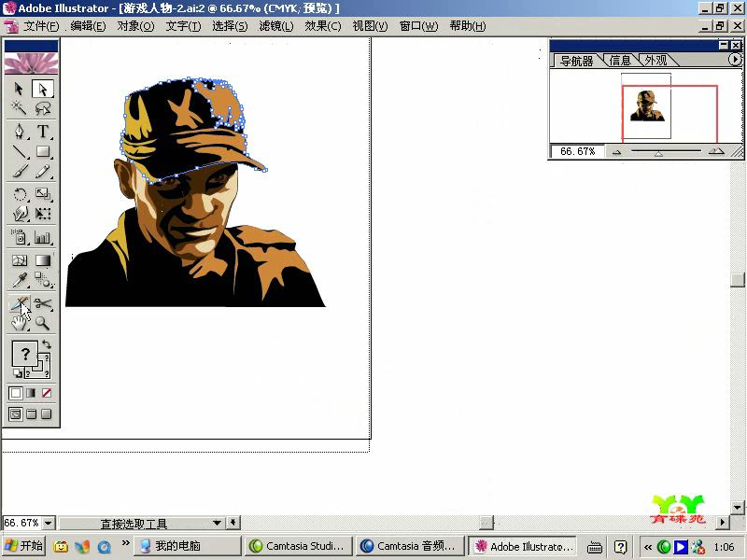Switch to the 信息 tab
Viewport: 747px width, 560px height.
[x=620, y=61]
